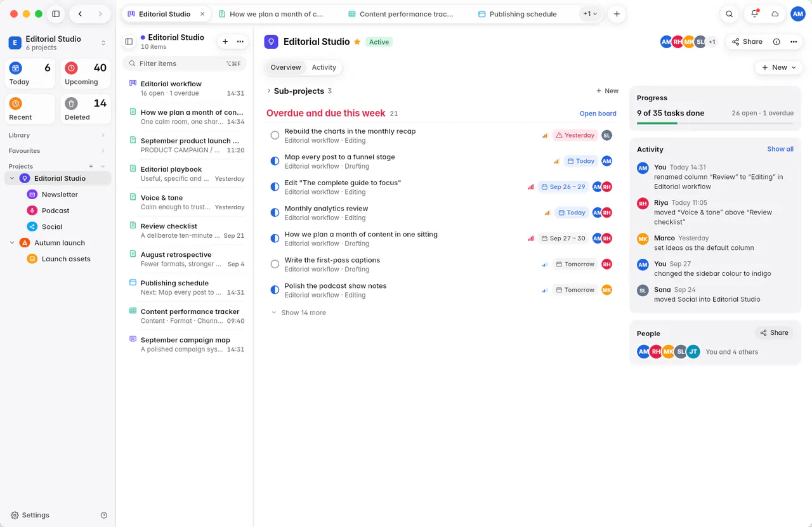
Task: Toggle status of 'Edit "The complete guide to focus"'
Action: (275, 186)
